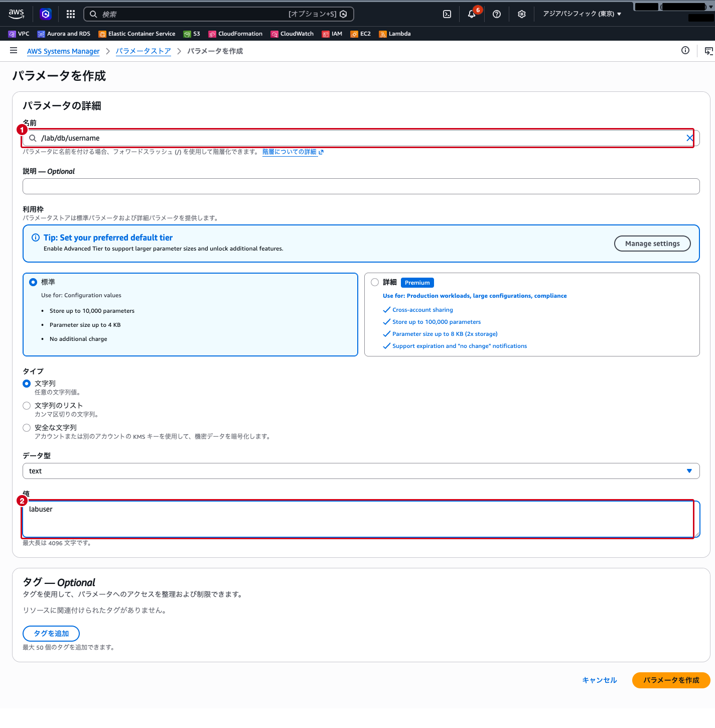Open the settings gear icon
Screen dimensions: 715x728
click(522, 14)
